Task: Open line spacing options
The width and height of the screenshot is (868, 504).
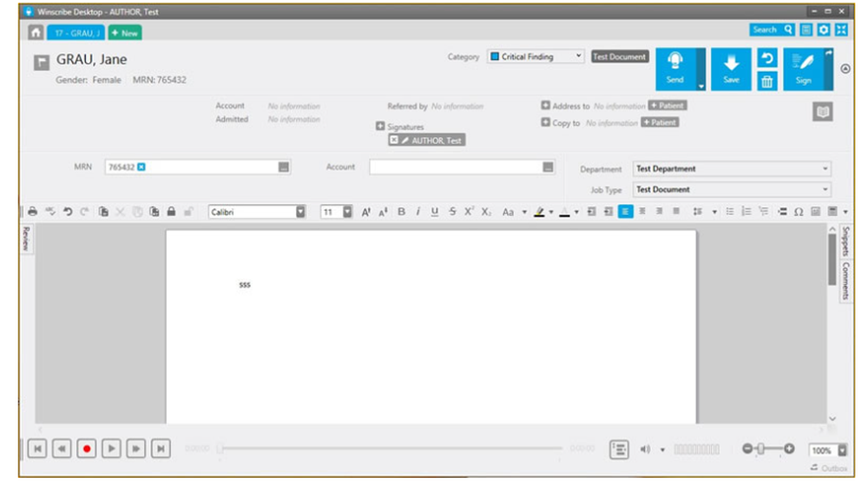Action: (x=698, y=212)
